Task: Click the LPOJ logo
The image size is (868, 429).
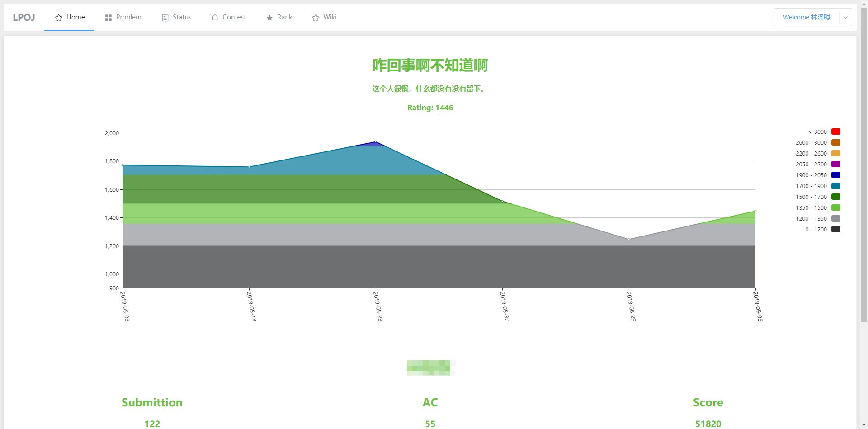Action: pos(24,17)
